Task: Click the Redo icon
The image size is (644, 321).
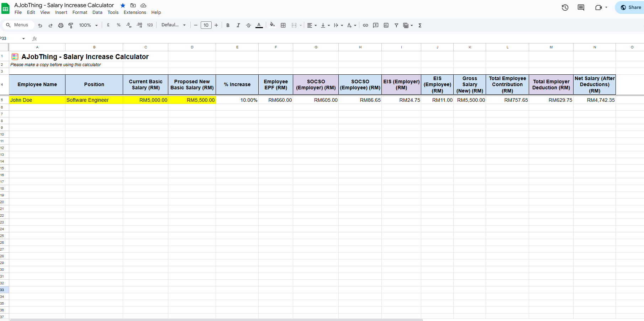Action: (51, 25)
